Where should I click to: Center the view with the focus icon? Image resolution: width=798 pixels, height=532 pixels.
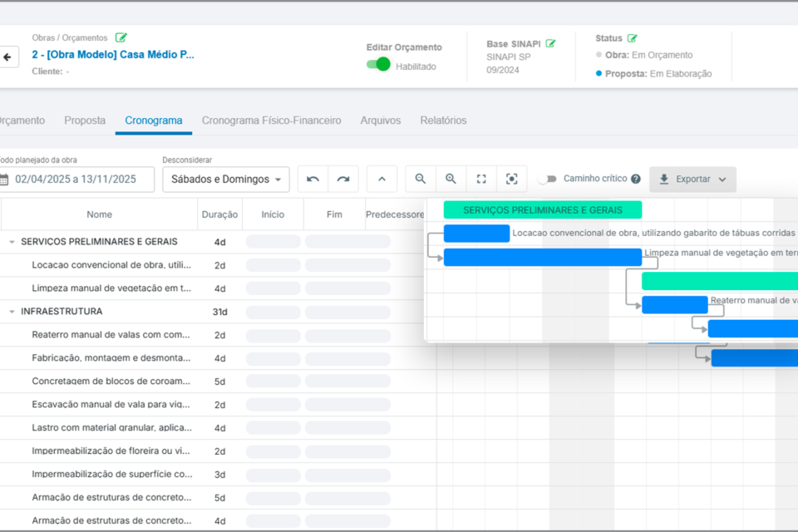(x=511, y=180)
